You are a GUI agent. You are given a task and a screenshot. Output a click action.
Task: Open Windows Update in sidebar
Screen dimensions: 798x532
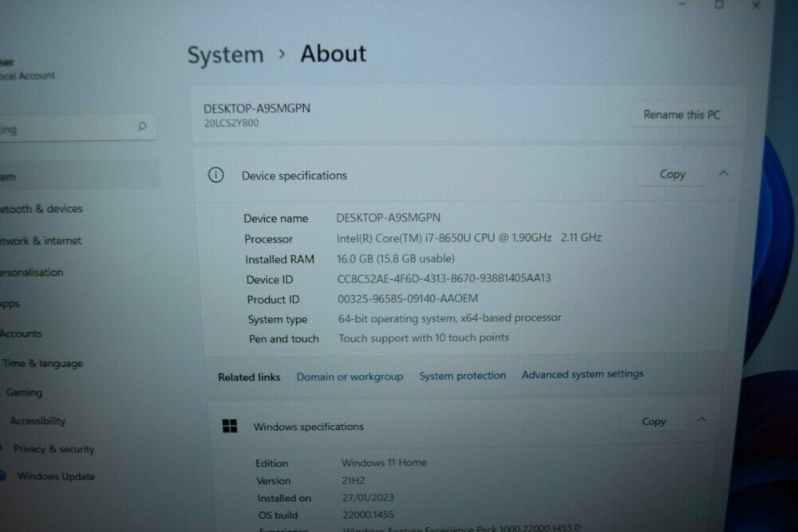pyautogui.click(x=56, y=476)
